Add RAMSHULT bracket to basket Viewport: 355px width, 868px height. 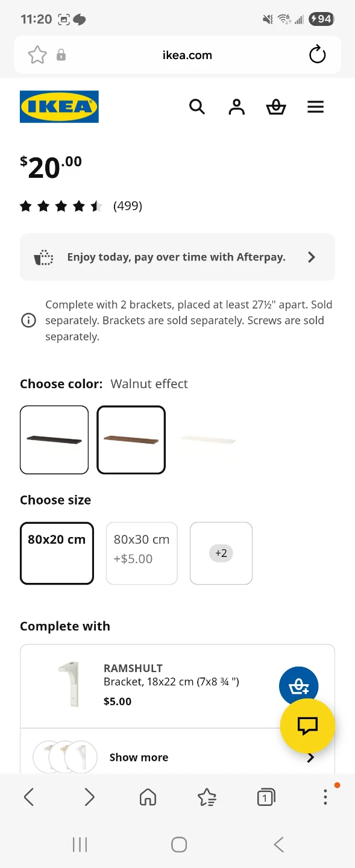(x=298, y=686)
